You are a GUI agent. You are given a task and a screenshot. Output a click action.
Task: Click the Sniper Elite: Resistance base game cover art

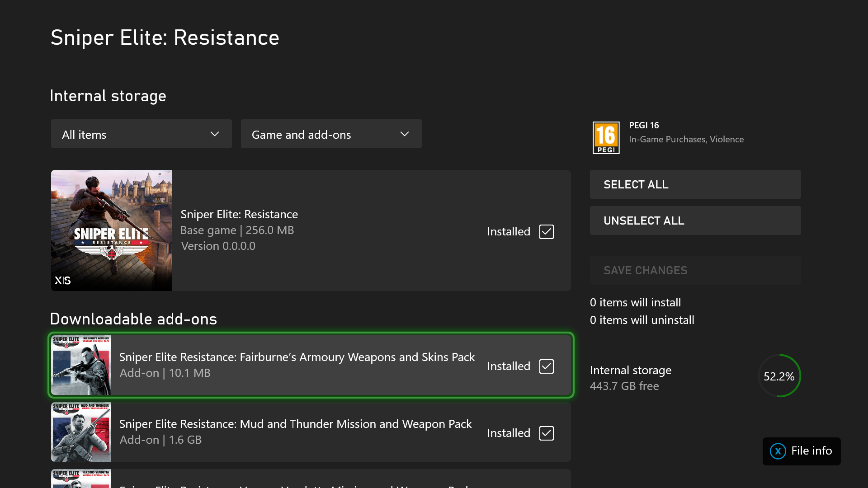click(x=112, y=230)
